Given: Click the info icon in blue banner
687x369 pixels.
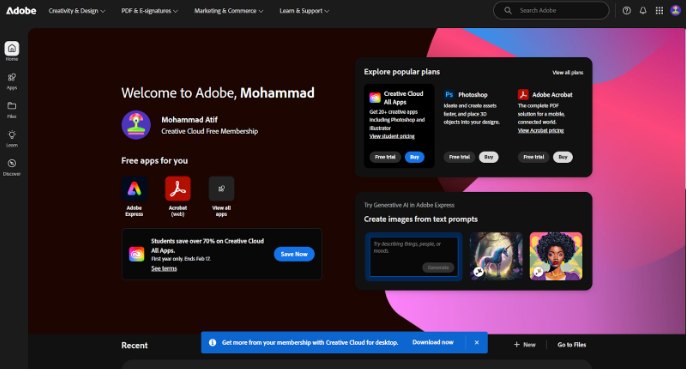Looking at the screenshot, I should (x=212, y=343).
